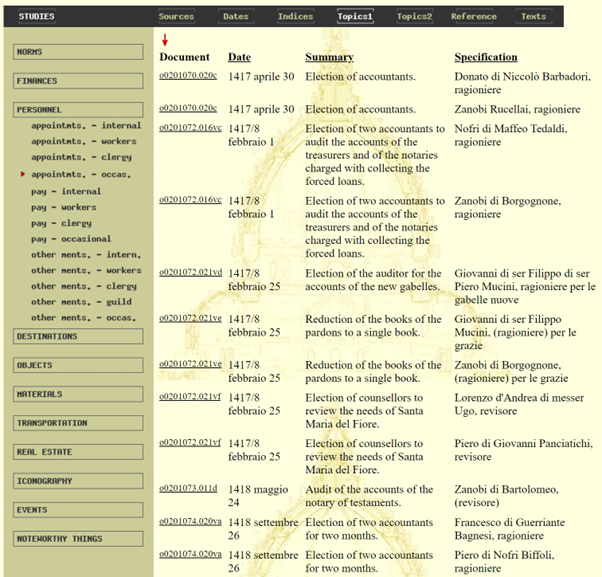Select 'appointmts. - clergy' subtopic
602x577 pixels.
pos(81,157)
